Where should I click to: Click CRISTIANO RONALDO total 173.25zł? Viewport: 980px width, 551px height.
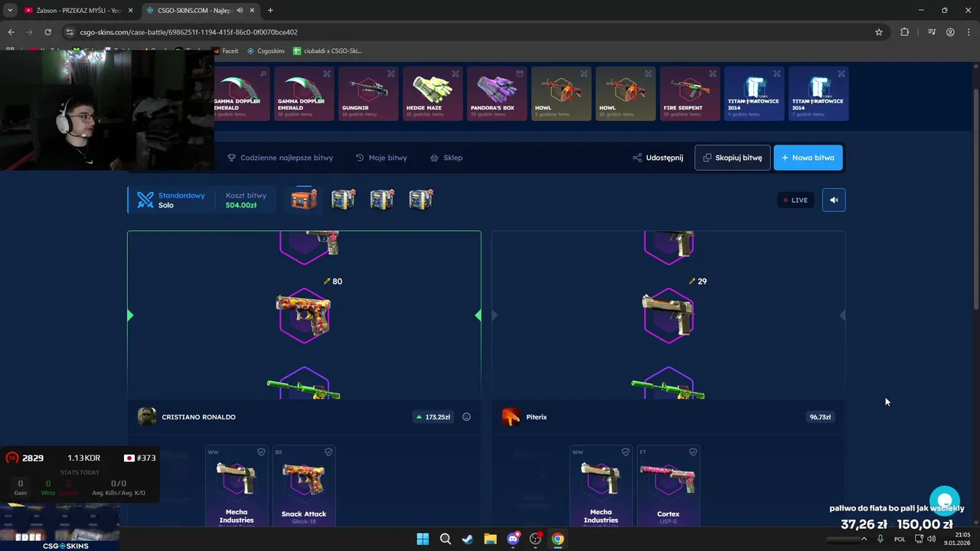433,417
